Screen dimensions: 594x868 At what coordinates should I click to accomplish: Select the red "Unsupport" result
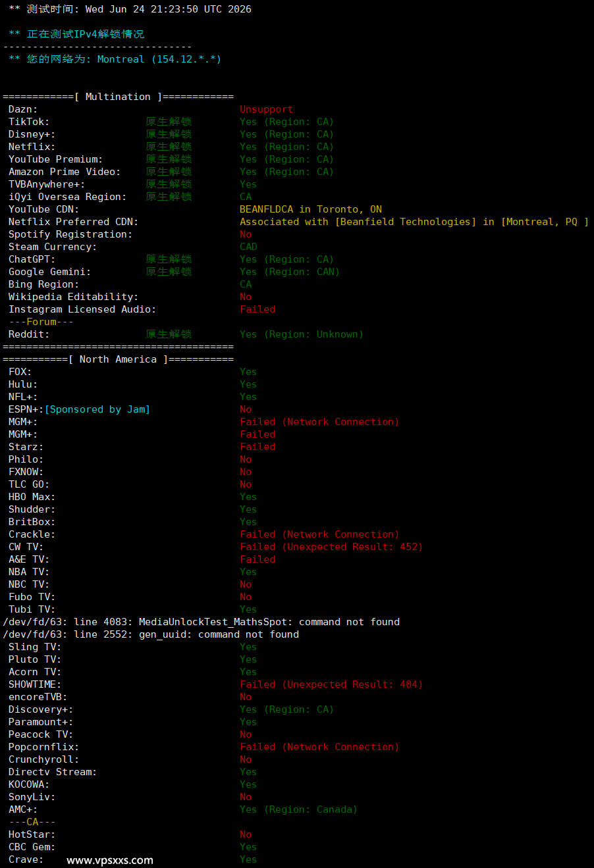(266, 109)
